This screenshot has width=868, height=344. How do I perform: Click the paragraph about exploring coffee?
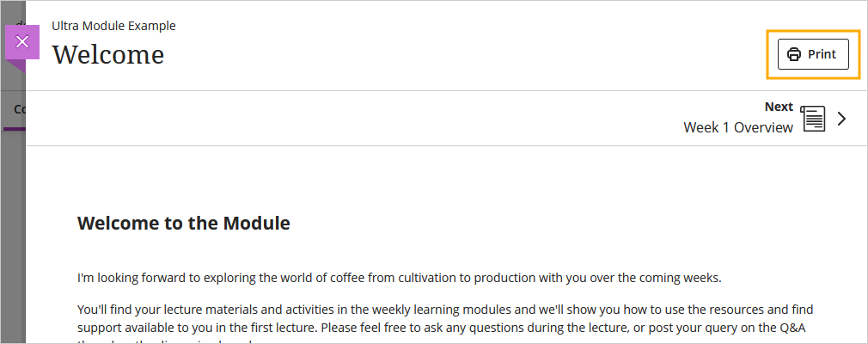pos(399,278)
